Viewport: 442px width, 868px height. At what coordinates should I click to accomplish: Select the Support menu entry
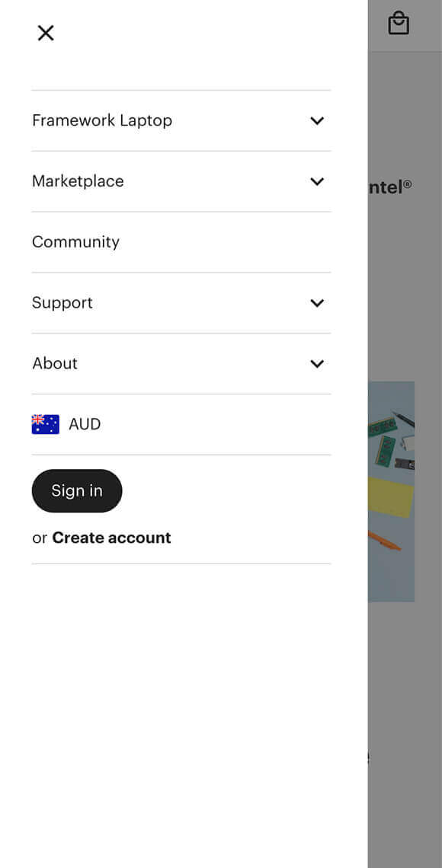click(62, 303)
